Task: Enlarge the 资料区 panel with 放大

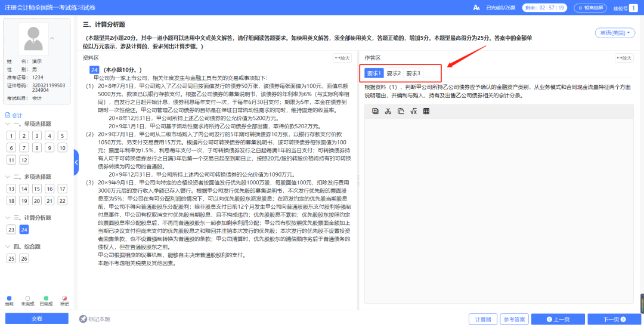Action: click(x=342, y=58)
